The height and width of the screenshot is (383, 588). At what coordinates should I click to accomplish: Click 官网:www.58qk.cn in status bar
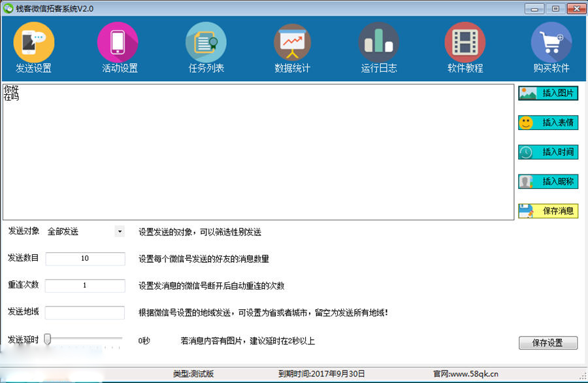click(465, 374)
